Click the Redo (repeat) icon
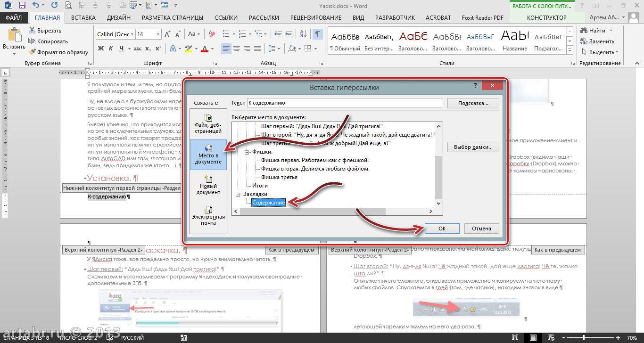 [54, 6]
